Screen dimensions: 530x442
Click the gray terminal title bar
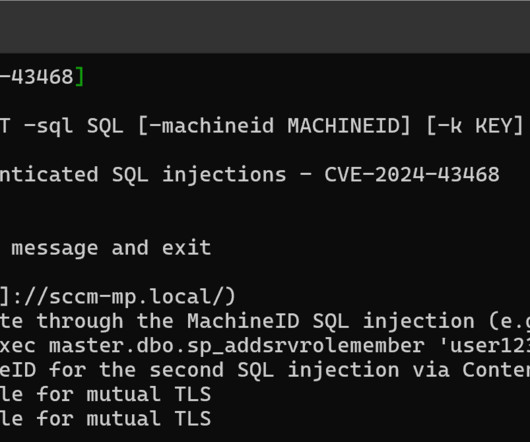[x=265, y=27]
